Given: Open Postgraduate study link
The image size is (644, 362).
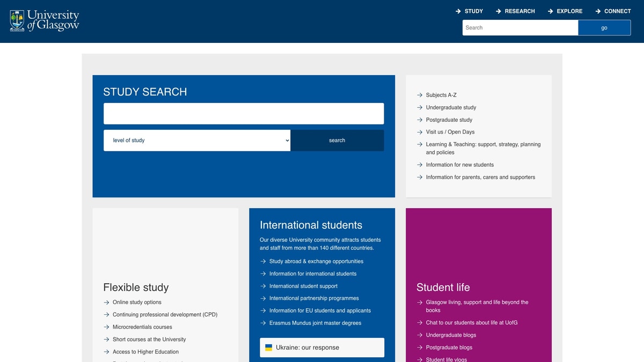Looking at the screenshot, I should [x=449, y=120].
